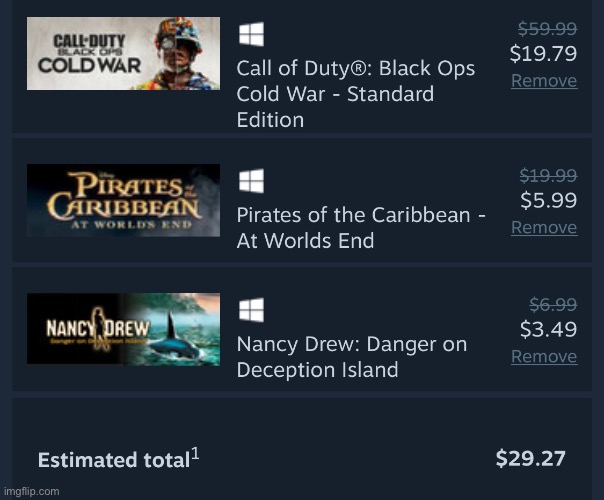
Task: Click the $19.79 discounted price
Action: (x=543, y=54)
